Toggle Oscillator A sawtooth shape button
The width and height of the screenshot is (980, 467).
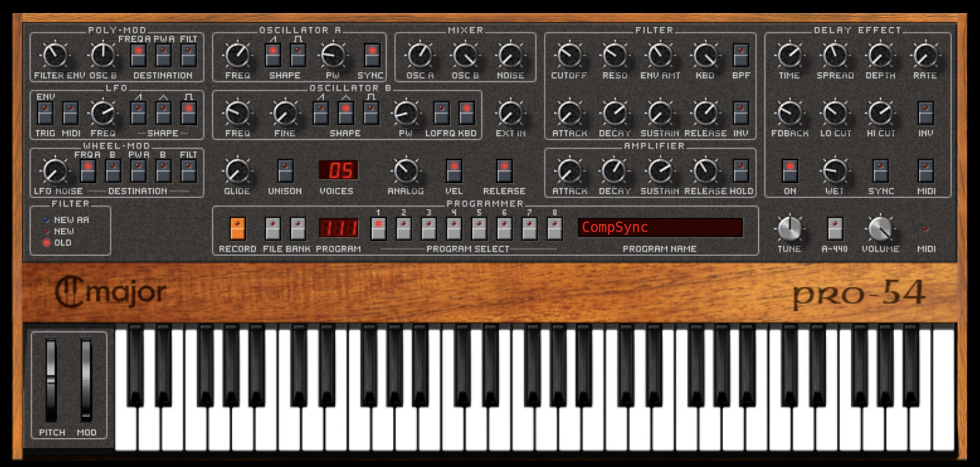pyautogui.click(x=272, y=55)
